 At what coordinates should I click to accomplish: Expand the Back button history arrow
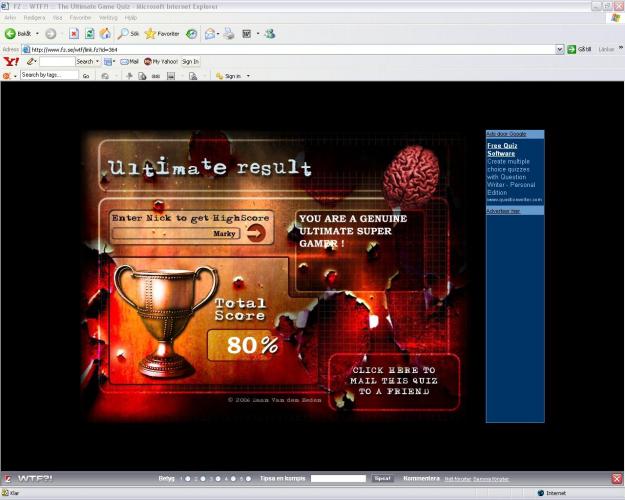point(38,33)
